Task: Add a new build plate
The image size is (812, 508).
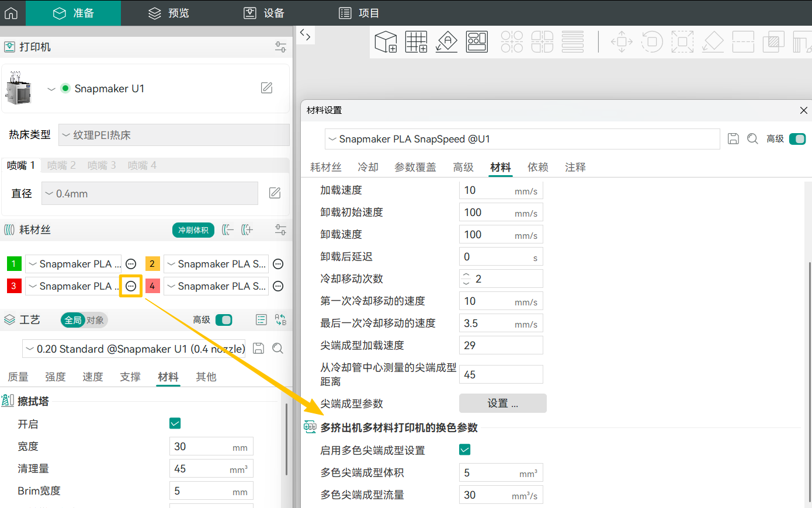Action: pos(416,41)
